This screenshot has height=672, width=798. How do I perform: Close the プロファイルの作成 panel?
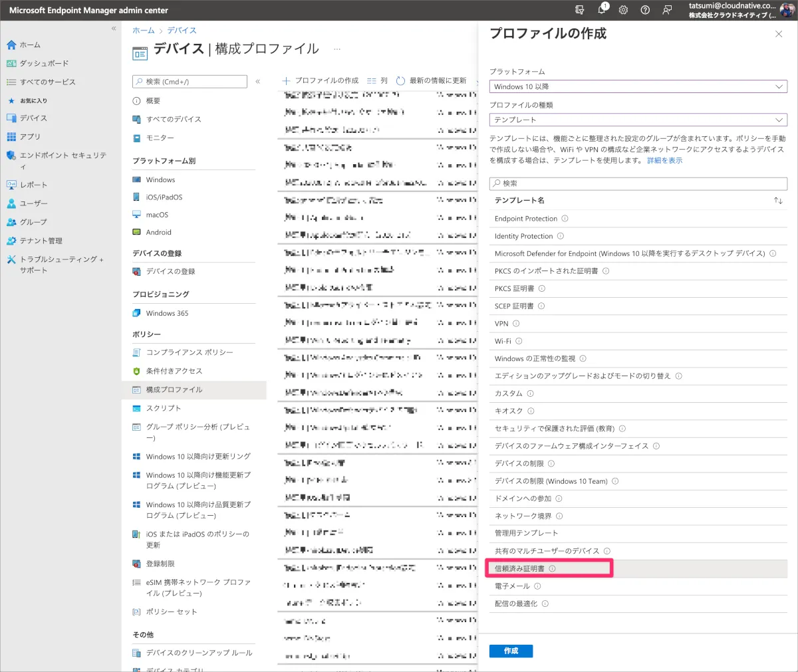pos(779,34)
